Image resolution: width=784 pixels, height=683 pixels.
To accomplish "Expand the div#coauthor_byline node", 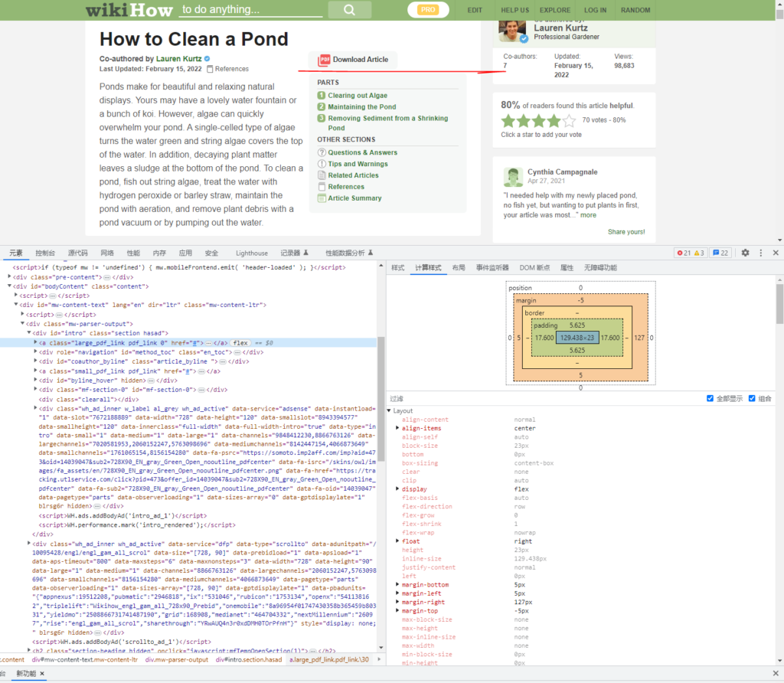I will (x=35, y=361).
